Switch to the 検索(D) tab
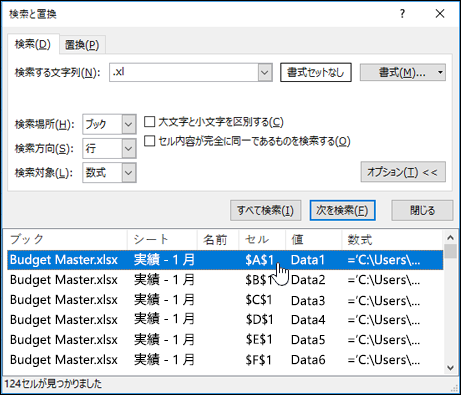This screenshot has width=461, height=395. 33,44
